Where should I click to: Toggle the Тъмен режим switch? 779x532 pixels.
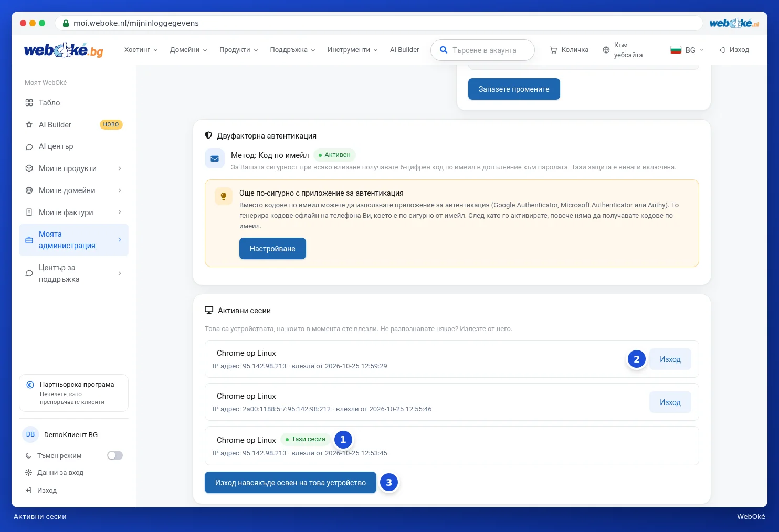tap(115, 455)
